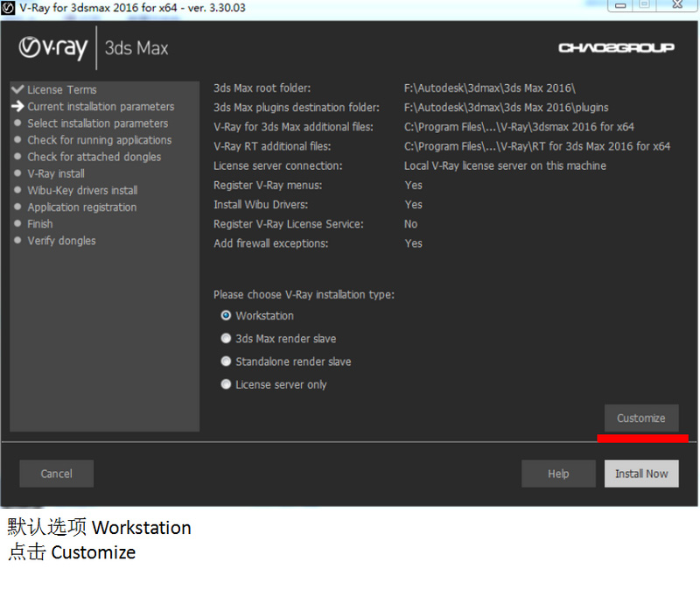The height and width of the screenshot is (604, 700).
Task: Click Add firewall exceptions Yes value
Action: point(413,243)
